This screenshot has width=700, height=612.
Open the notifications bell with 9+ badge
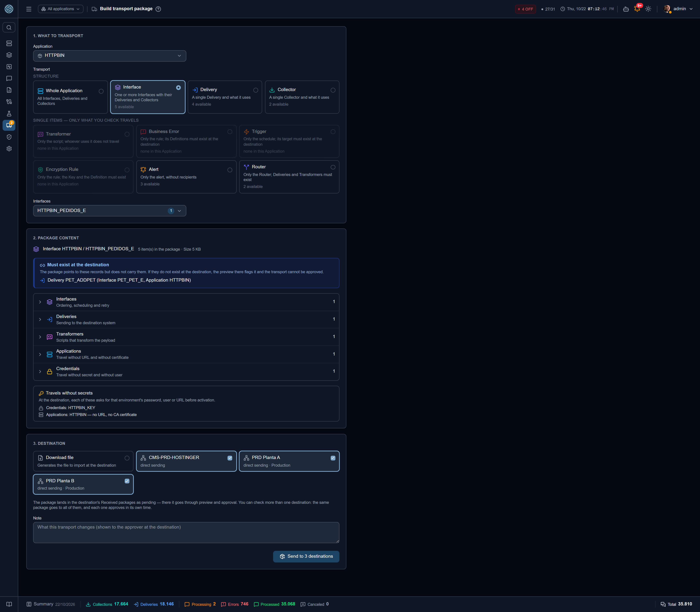pos(637,9)
